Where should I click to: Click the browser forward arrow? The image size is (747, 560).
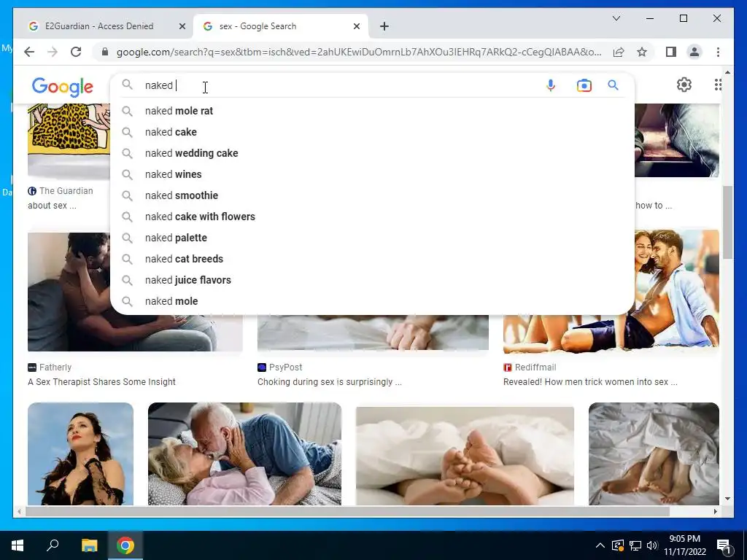click(53, 52)
